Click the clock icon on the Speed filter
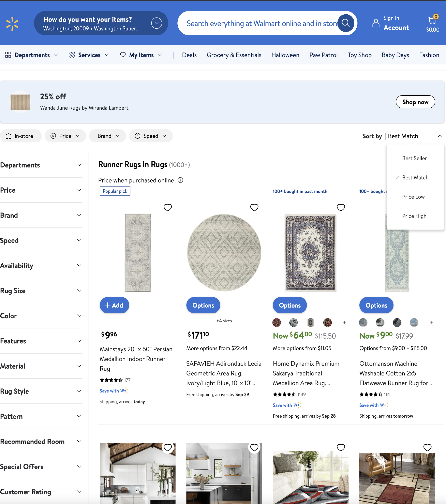Viewport: 446px width, 504px height. tap(138, 136)
